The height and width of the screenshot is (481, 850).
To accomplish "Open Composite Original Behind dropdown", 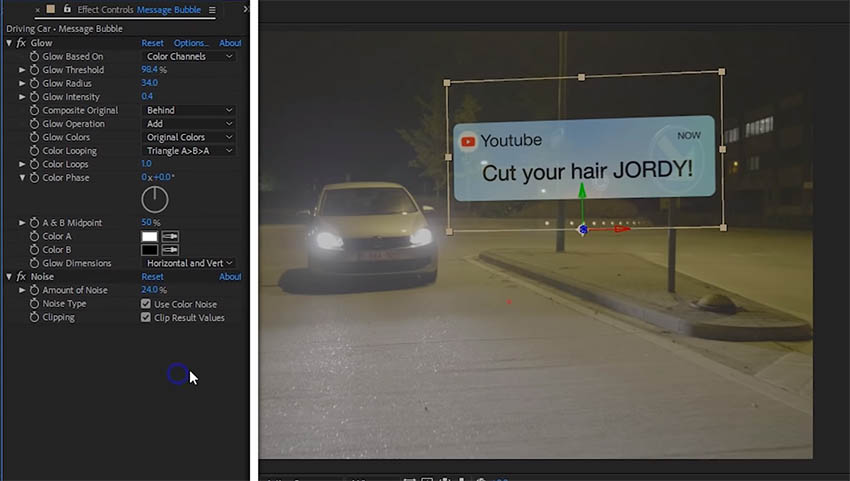I will tap(189, 110).
